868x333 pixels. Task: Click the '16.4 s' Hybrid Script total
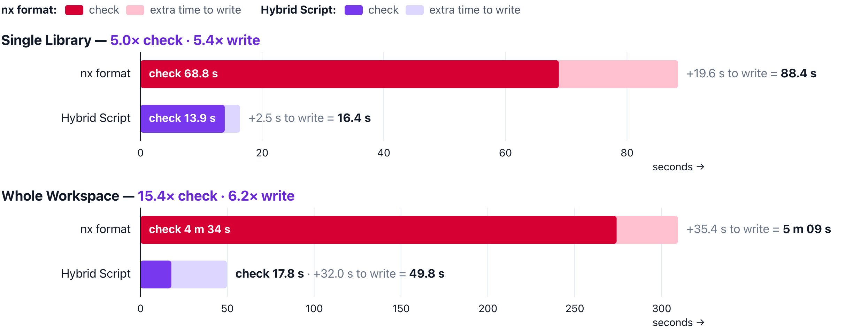point(354,118)
